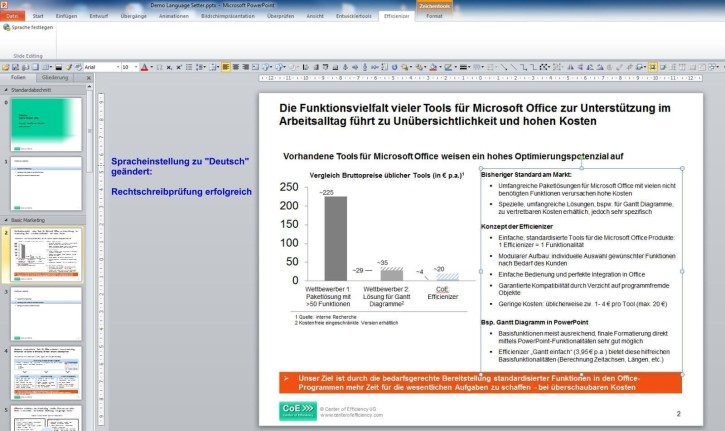Select slide thumbnail number 3
This screenshot has height=431, width=725.
(46, 314)
